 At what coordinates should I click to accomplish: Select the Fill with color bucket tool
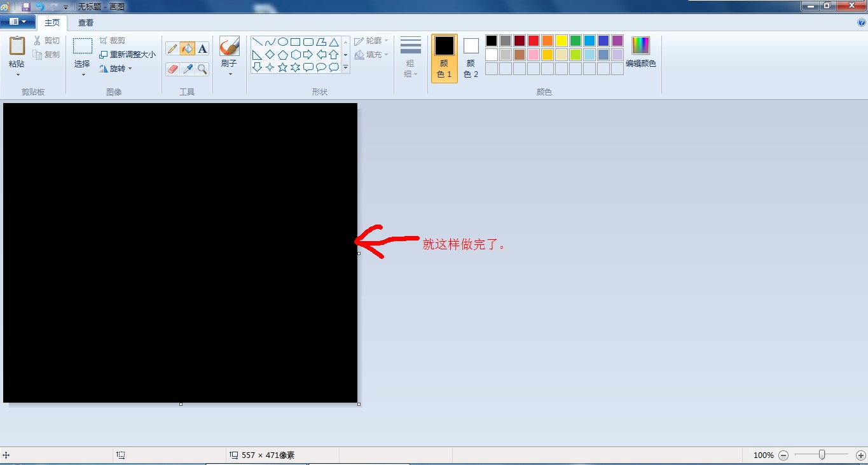pos(188,49)
